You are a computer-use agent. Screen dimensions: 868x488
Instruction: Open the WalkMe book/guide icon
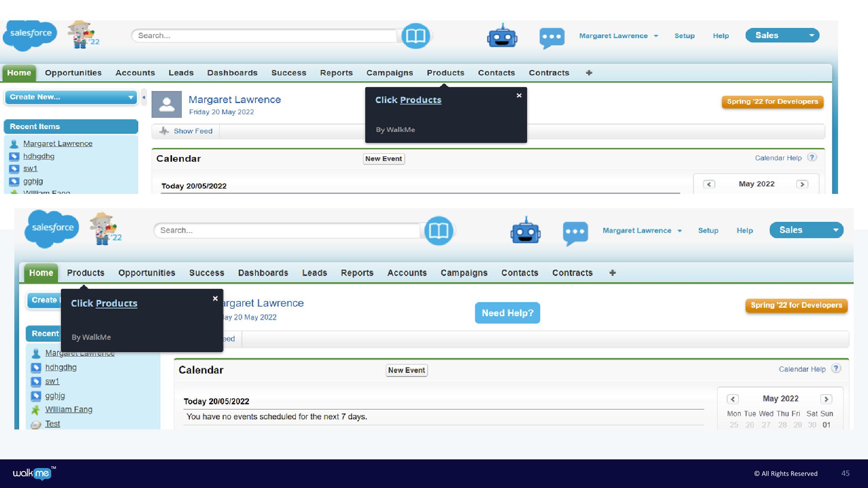coord(415,36)
